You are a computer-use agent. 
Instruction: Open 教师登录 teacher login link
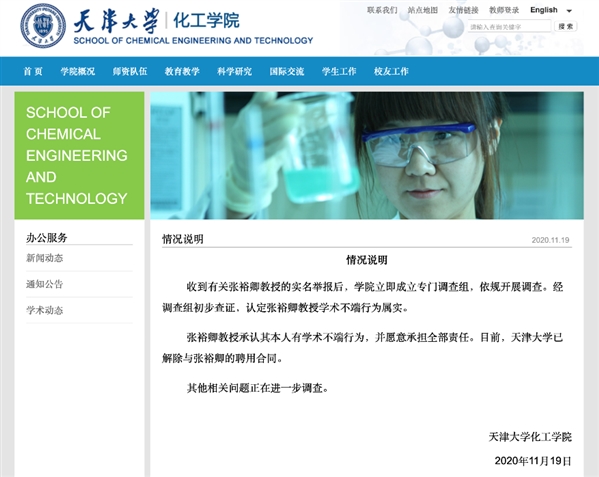pos(504,10)
